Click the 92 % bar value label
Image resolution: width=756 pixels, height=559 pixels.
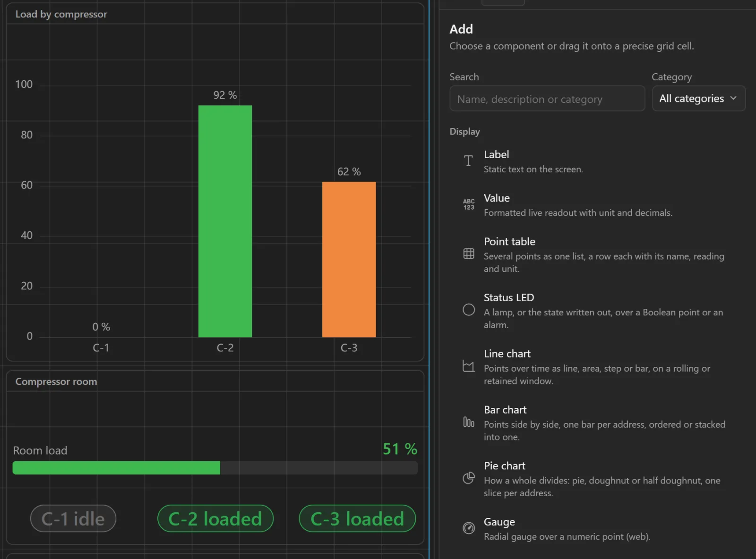pos(225,95)
